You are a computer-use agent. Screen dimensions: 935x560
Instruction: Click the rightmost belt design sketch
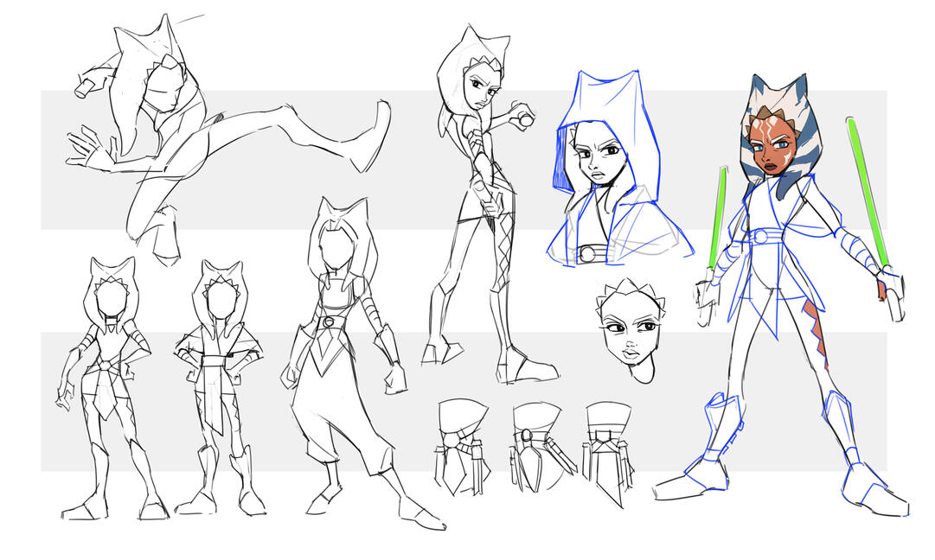coord(608,449)
